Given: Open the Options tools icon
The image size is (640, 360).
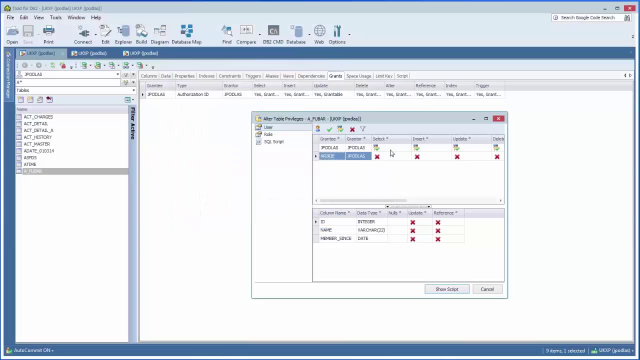Looking at the screenshot, I should pos(337,35).
